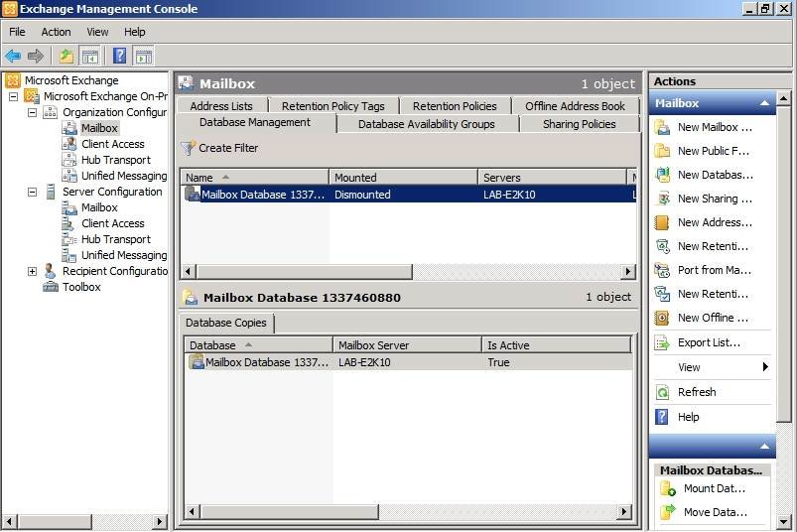Select the Dismounted Mailbox Database row
Image resolution: width=797 pixels, height=532 pixels.
pos(409,195)
